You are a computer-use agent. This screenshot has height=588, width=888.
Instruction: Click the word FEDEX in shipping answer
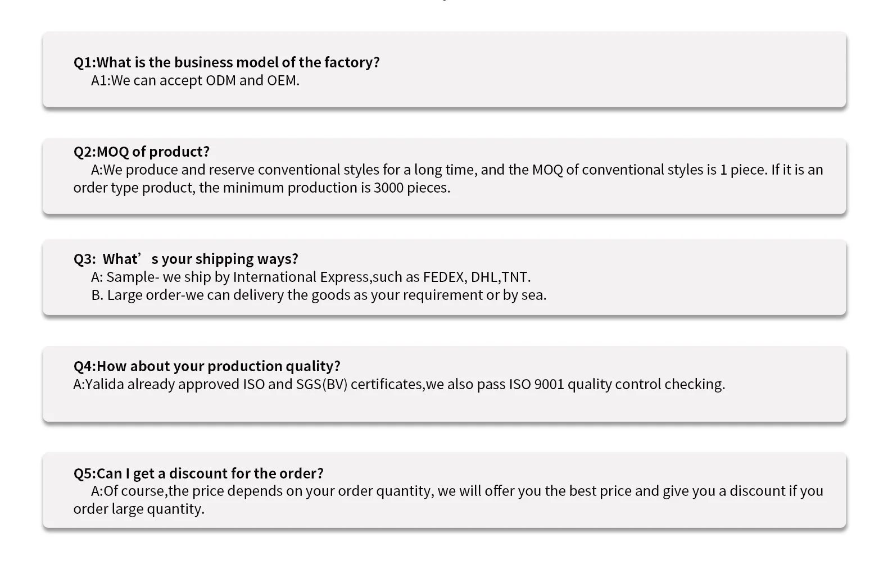443,277
